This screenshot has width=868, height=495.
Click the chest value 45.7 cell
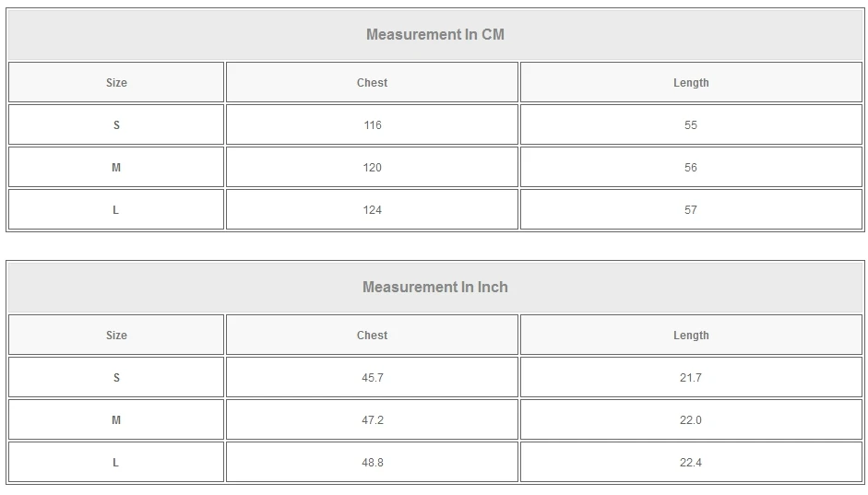(x=372, y=378)
